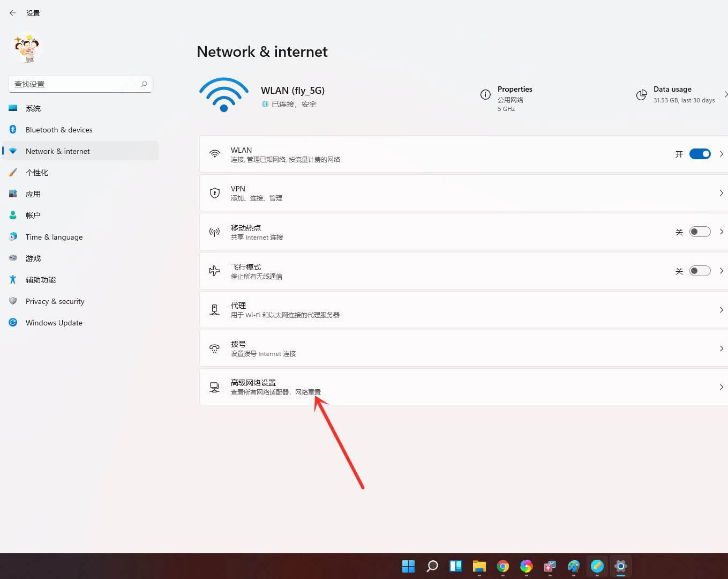
Task: Click the 查找设置 search box
Action: (75, 84)
